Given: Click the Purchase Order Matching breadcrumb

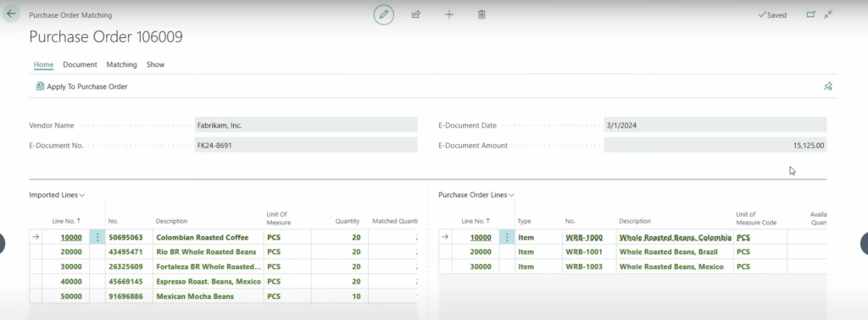Looking at the screenshot, I should click(x=70, y=15).
